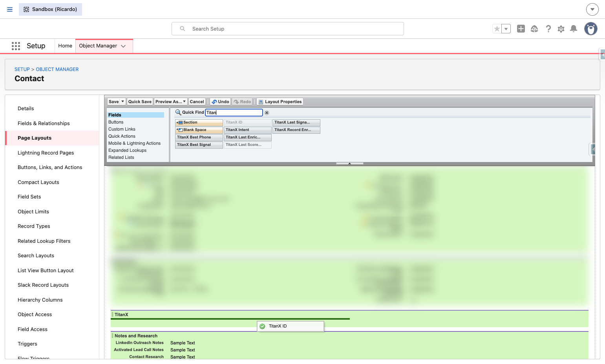This screenshot has width=605, height=364.
Task: Undo the last layout change
Action: [x=220, y=102]
